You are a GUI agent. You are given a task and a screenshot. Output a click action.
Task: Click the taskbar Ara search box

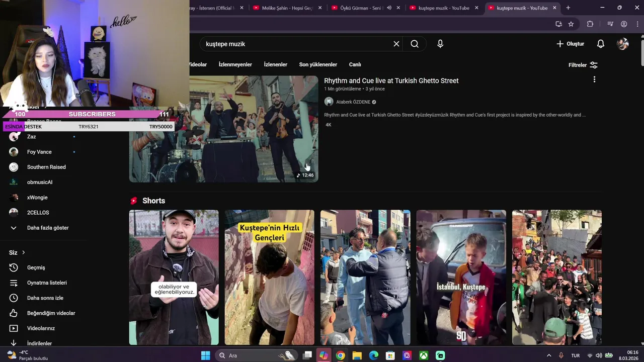pyautogui.click(x=257, y=355)
